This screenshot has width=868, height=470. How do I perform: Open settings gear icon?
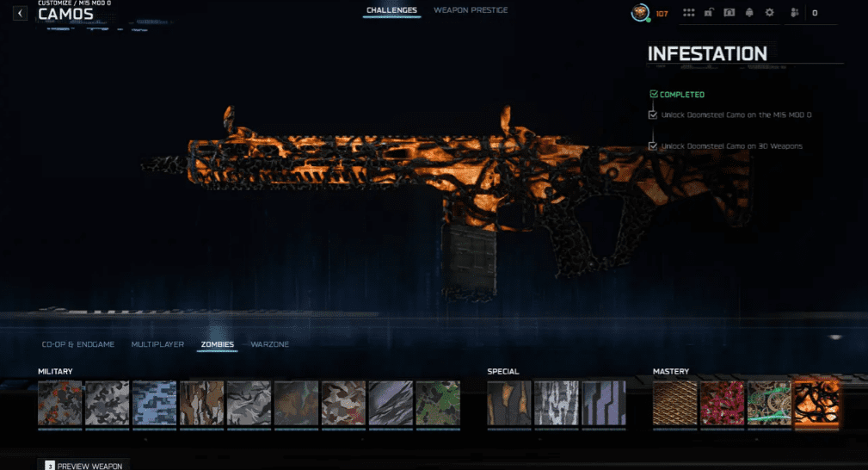point(770,13)
